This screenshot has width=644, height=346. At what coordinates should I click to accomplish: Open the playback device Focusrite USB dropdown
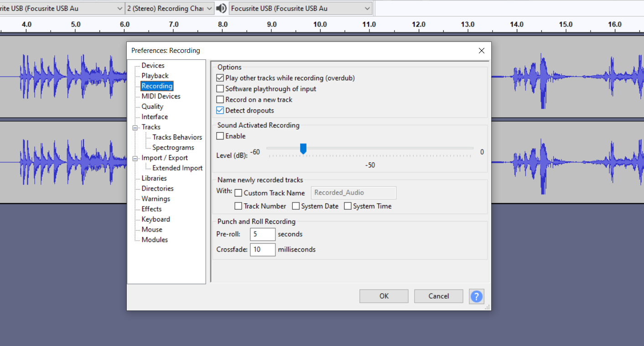coord(300,8)
